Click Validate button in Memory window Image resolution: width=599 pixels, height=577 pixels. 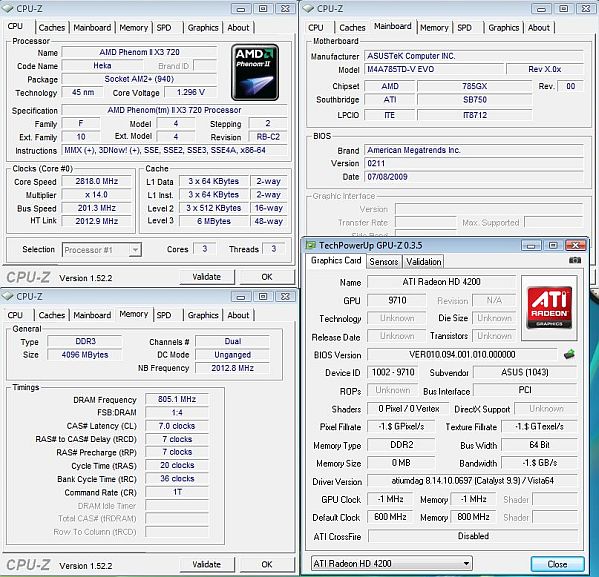pos(207,565)
